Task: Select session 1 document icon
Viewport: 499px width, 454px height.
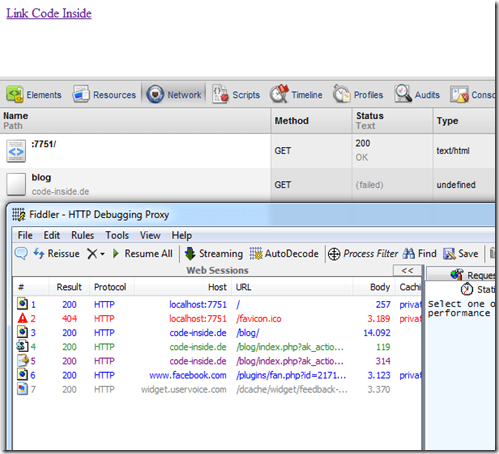Action: click(x=22, y=303)
